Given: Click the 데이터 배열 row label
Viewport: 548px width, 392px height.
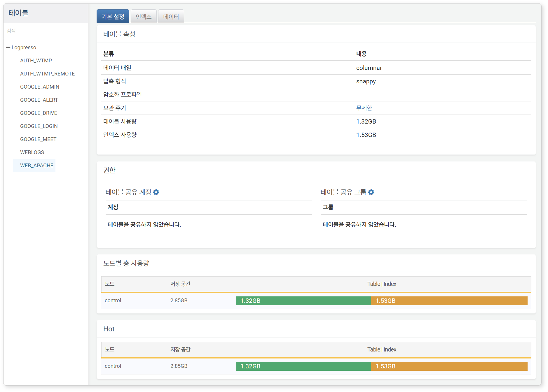Looking at the screenshot, I should 117,68.
